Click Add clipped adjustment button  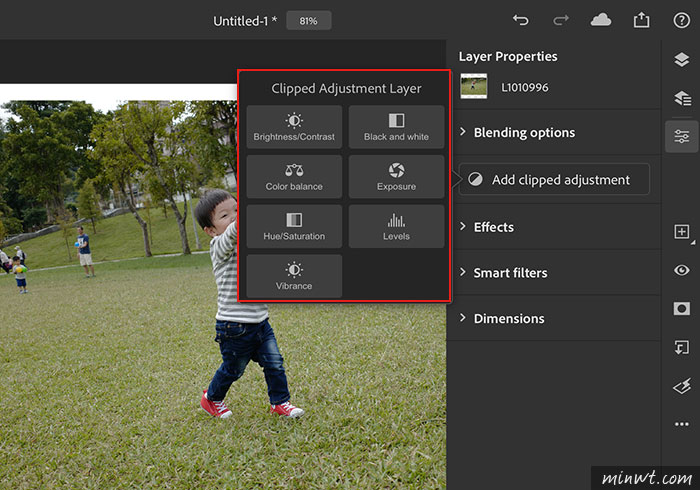554,179
